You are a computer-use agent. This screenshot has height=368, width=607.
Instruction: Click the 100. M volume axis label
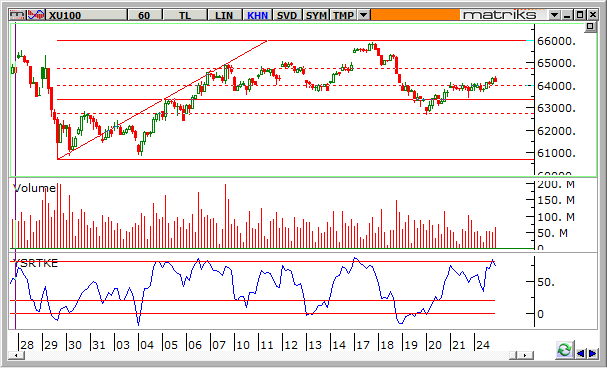[x=556, y=217]
